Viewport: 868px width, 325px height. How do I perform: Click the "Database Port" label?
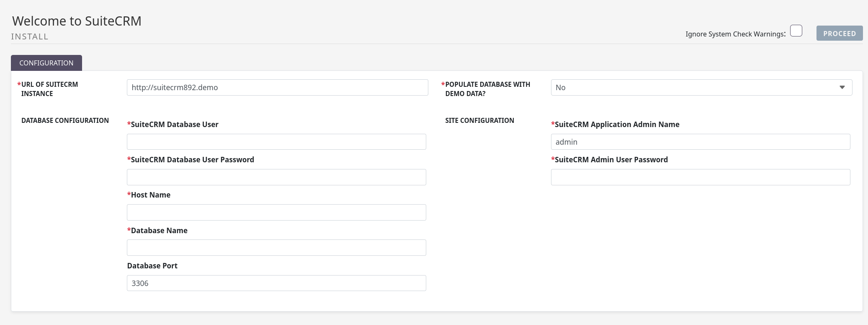click(152, 266)
